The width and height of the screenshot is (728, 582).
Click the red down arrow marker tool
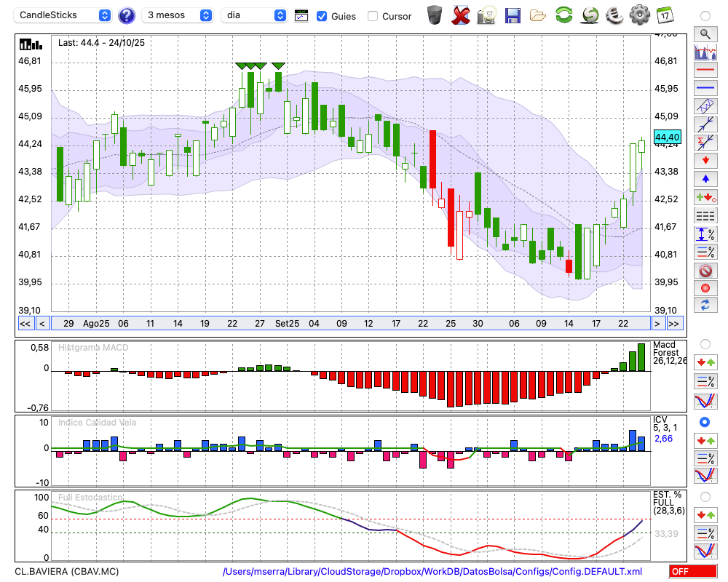coord(705,161)
